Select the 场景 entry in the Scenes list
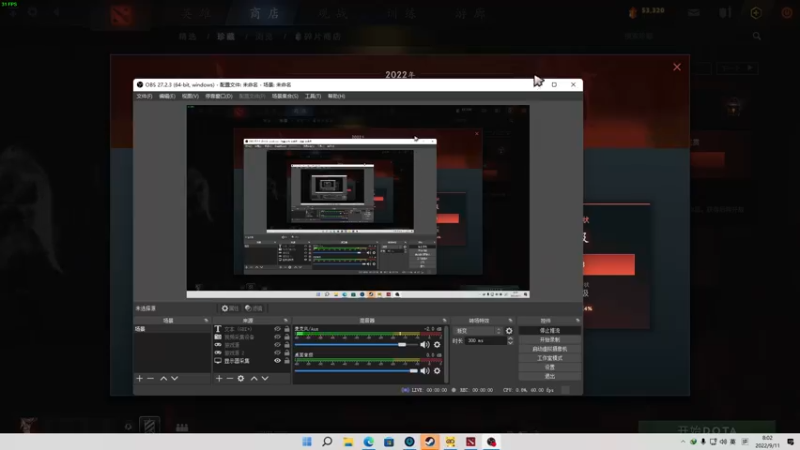Image resolution: width=800 pixels, height=450 pixels. (x=172, y=329)
